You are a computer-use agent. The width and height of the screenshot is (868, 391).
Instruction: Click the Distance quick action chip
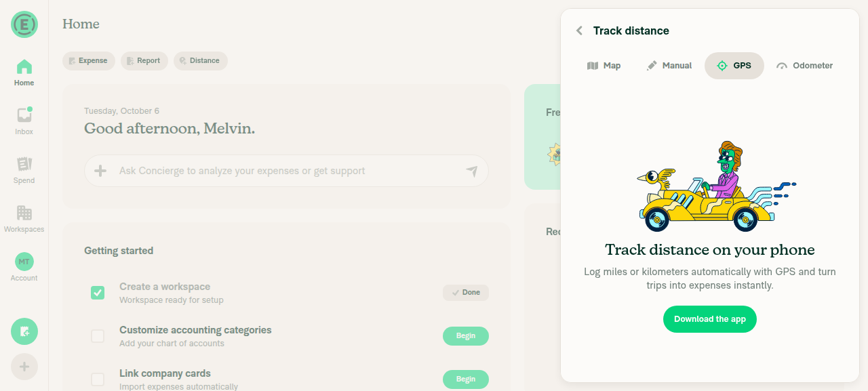coord(201,61)
